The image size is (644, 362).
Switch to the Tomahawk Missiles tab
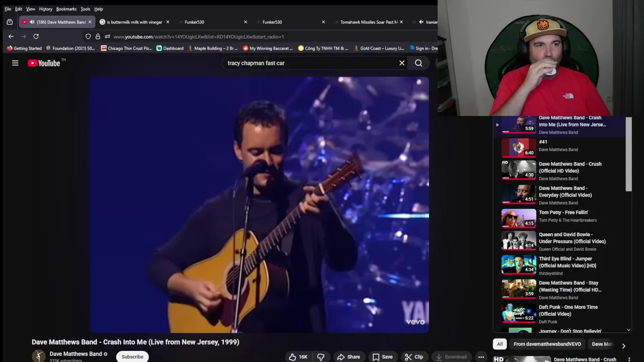(369, 22)
